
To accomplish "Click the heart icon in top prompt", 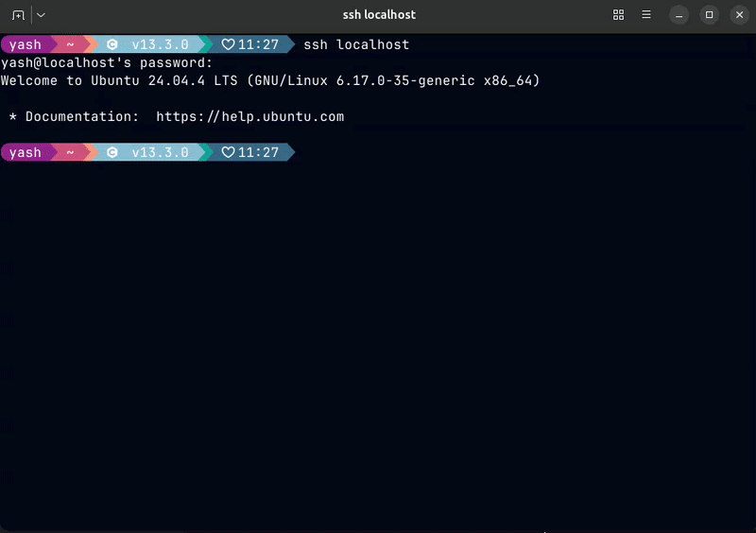I will [228, 44].
